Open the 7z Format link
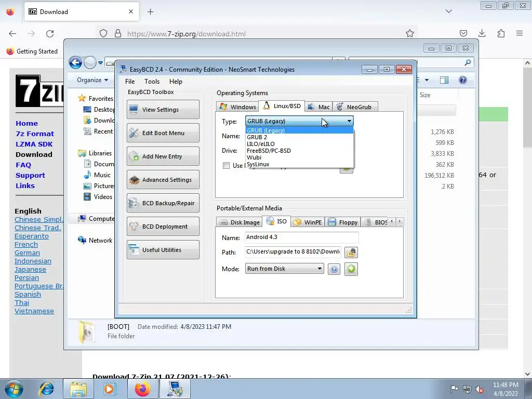The width and height of the screenshot is (532, 399). coord(35,134)
